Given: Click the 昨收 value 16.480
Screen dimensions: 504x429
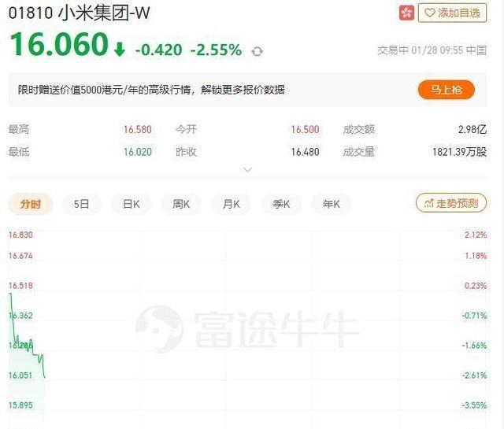Looking at the screenshot, I should pyautogui.click(x=305, y=152).
